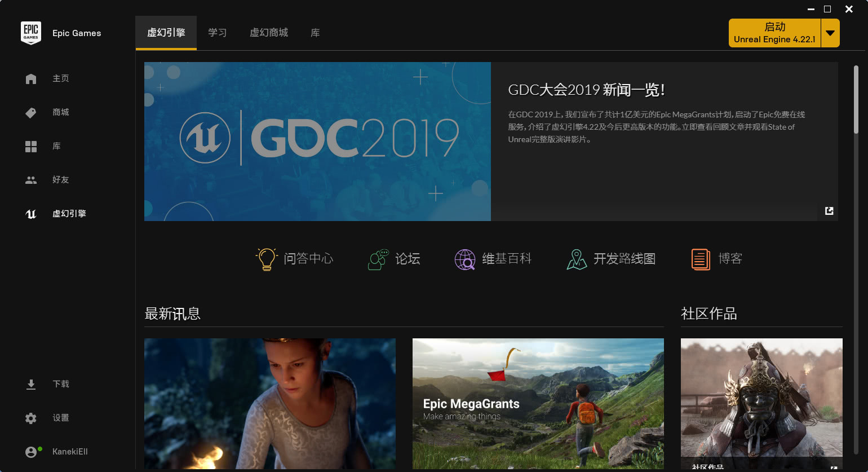
Task: Click the 博客 document icon
Action: click(701, 259)
